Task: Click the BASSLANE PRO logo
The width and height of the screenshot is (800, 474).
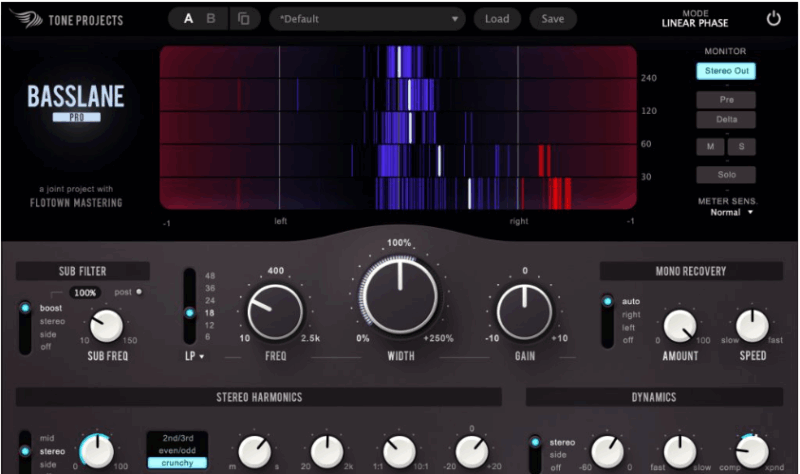Action: 76,103
